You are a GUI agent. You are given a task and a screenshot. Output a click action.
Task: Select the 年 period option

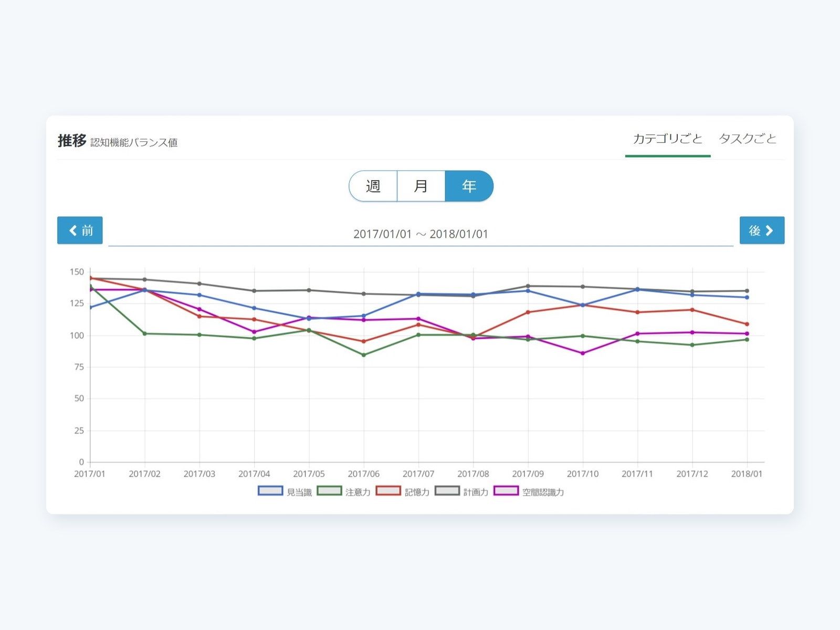pyautogui.click(x=469, y=186)
